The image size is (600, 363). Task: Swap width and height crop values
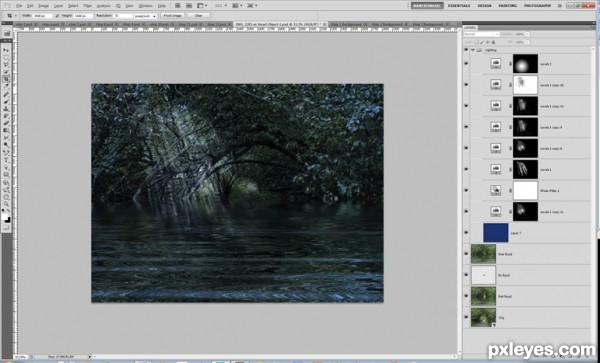[x=57, y=16]
